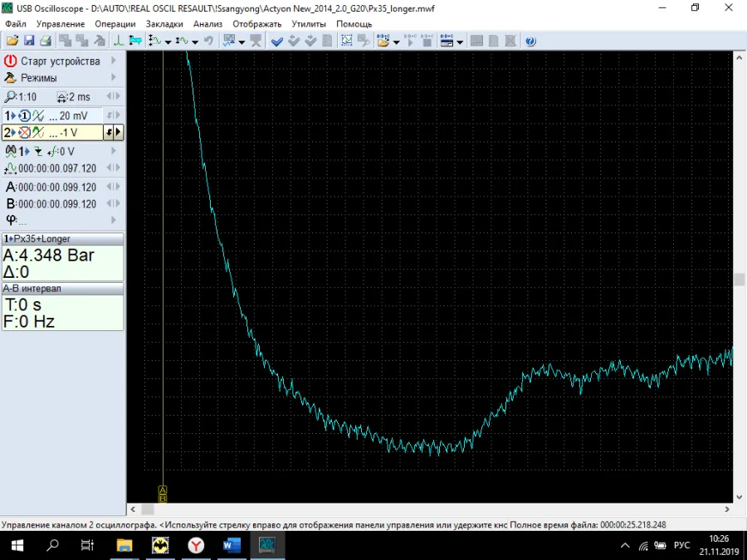The width and height of the screenshot is (747, 560).
Task: Click the blue checkmark toolbar icon
Action: coord(277,41)
